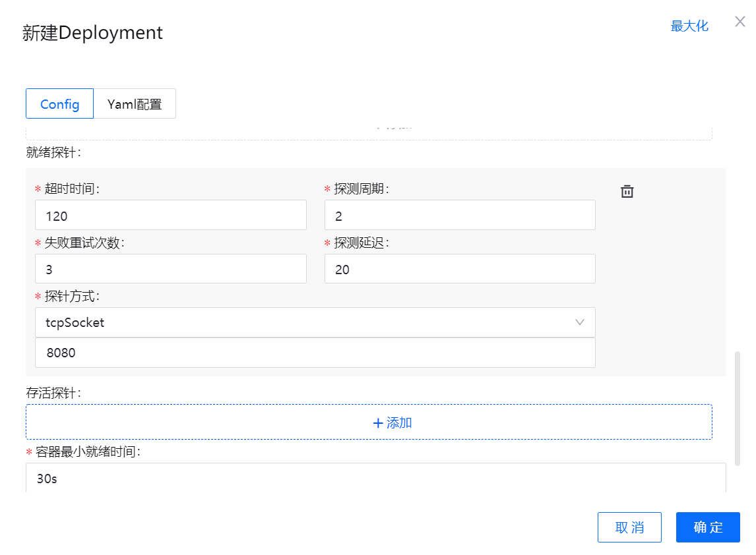Click the 最大化 link

click(689, 26)
